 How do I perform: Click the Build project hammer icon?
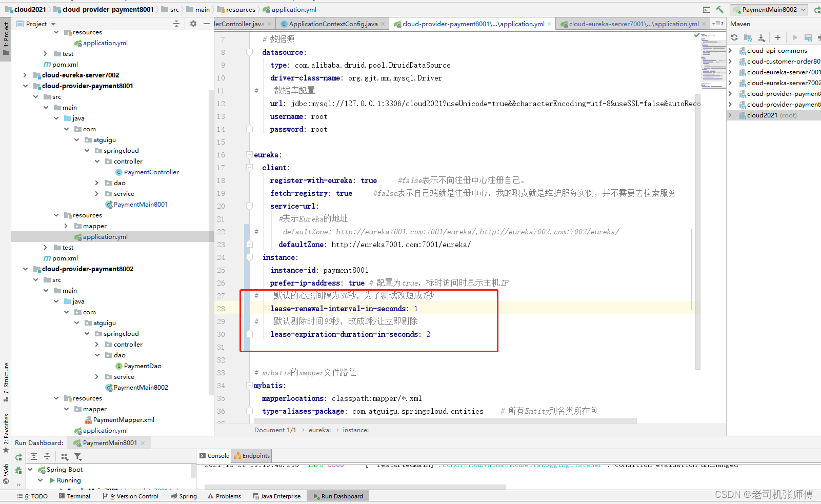[719, 9]
